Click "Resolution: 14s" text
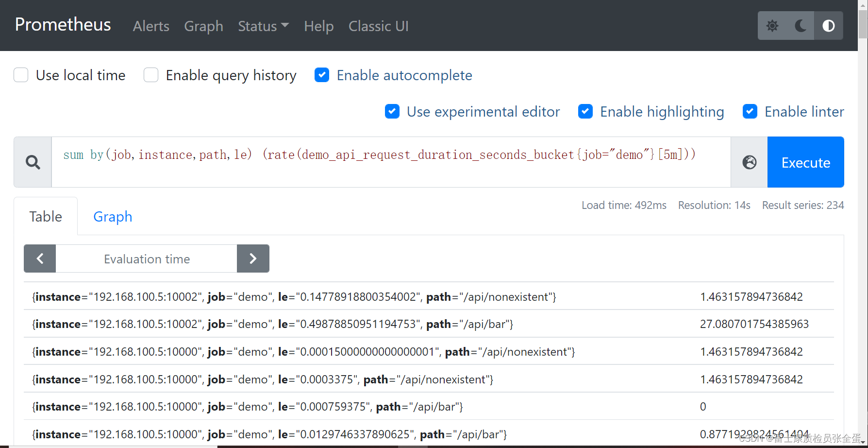Screen dimensions: 868x448 [x=714, y=205]
